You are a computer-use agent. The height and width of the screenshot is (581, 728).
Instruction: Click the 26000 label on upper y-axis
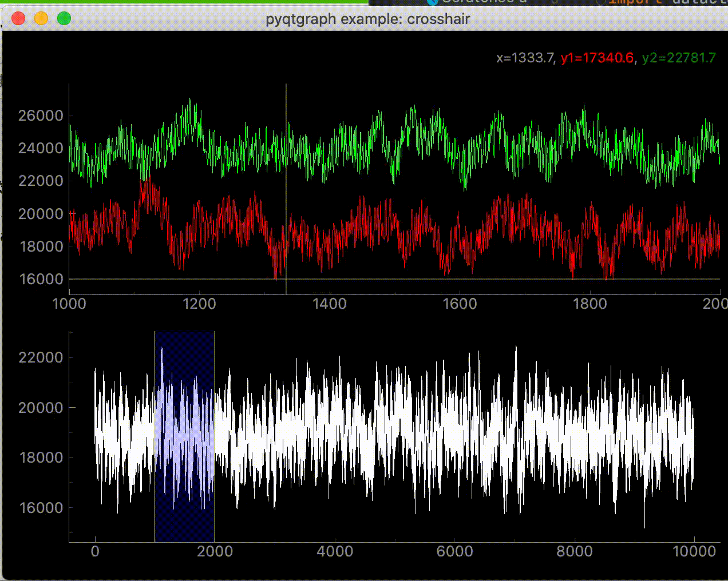tap(41, 116)
